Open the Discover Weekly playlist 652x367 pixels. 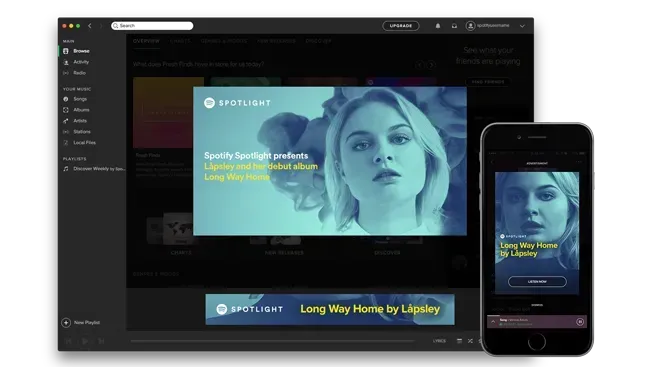click(99, 169)
